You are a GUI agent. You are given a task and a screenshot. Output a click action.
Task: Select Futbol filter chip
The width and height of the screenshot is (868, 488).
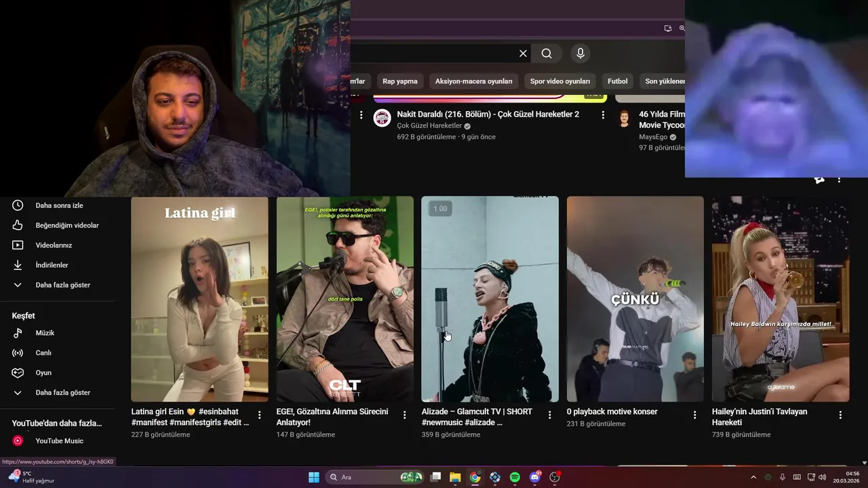click(x=618, y=81)
